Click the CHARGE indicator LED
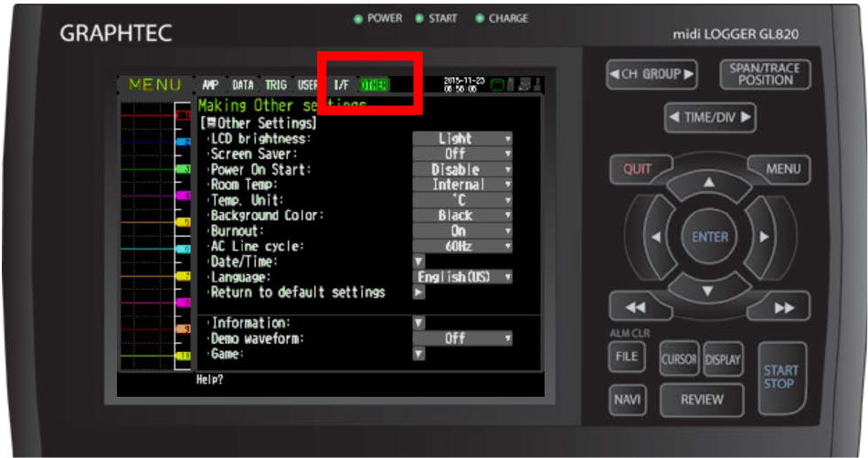868x458 pixels. 480,19
